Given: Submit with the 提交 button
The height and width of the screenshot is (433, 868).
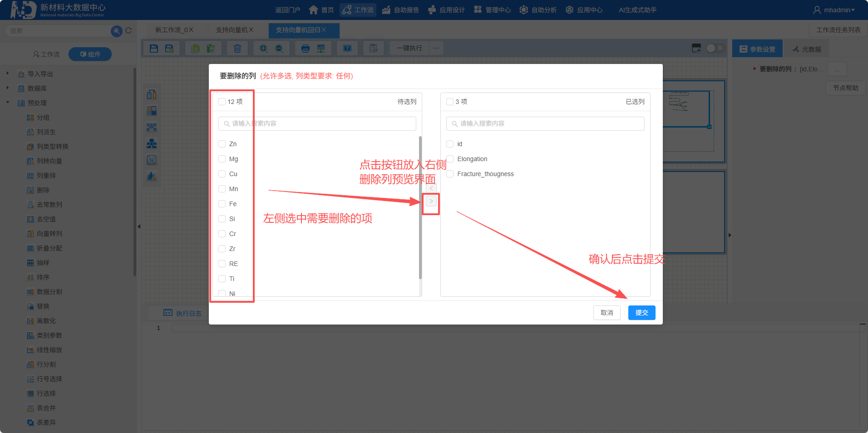Looking at the screenshot, I should click(641, 313).
